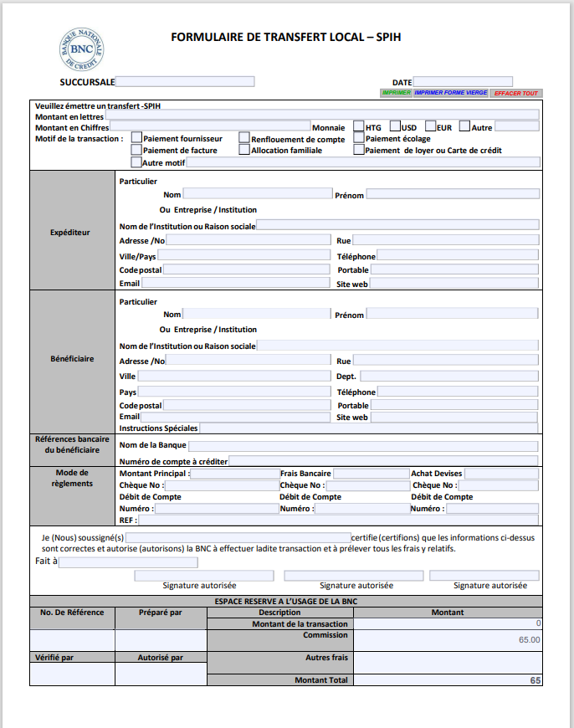Tick the Allocation familiale checkbox
The image size is (574, 728).
coord(244,150)
